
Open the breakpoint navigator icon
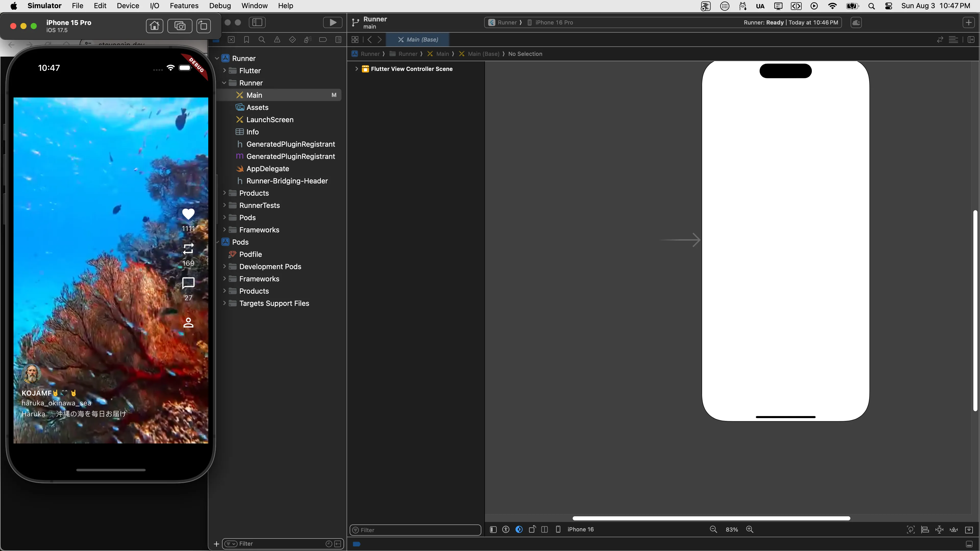(x=323, y=40)
